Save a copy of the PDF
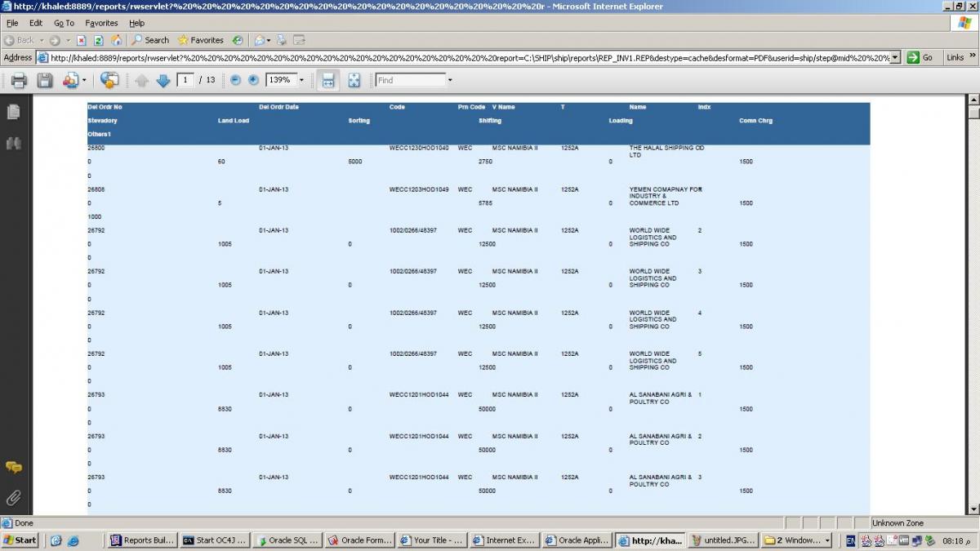 tap(45, 80)
